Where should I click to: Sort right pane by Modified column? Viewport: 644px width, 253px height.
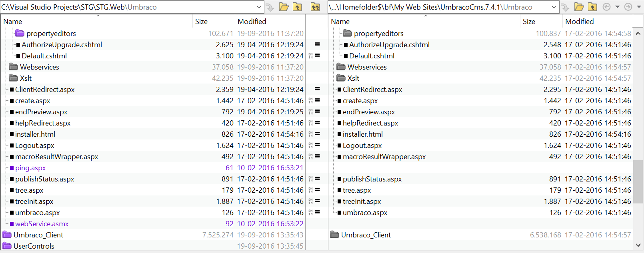pos(598,21)
